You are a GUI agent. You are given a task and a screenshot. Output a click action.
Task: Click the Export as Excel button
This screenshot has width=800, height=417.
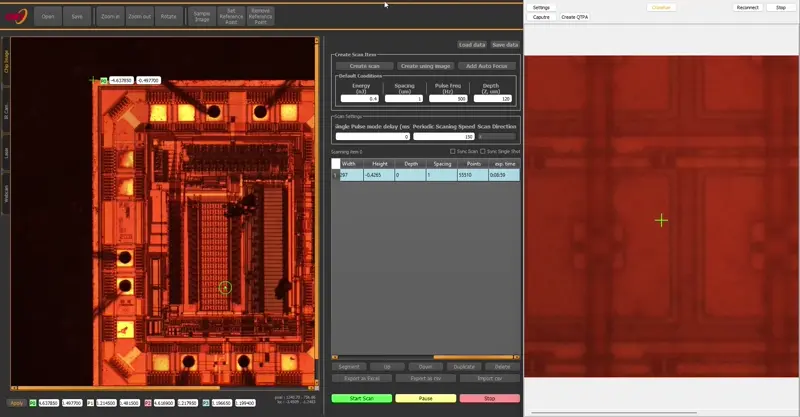[362, 378]
